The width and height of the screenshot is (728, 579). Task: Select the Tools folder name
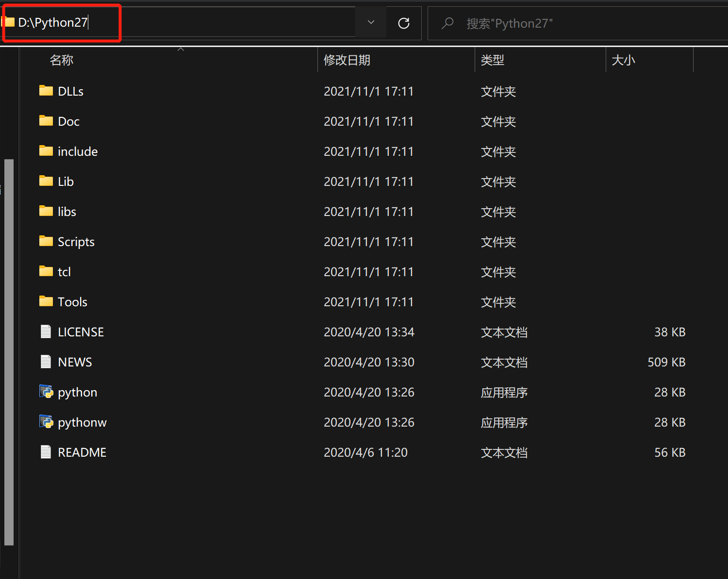click(x=73, y=302)
